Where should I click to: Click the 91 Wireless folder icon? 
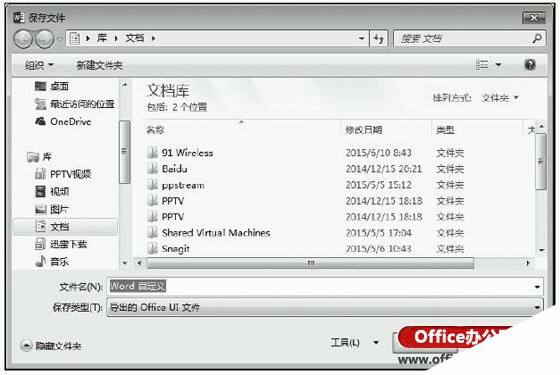coord(152,152)
